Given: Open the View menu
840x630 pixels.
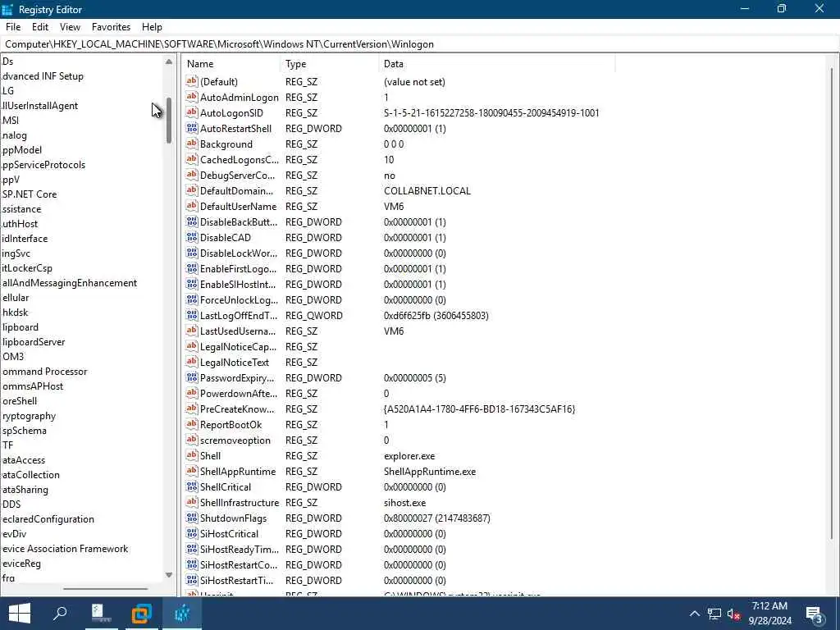Looking at the screenshot, I should pyautogui.click(x=70, y=27).
